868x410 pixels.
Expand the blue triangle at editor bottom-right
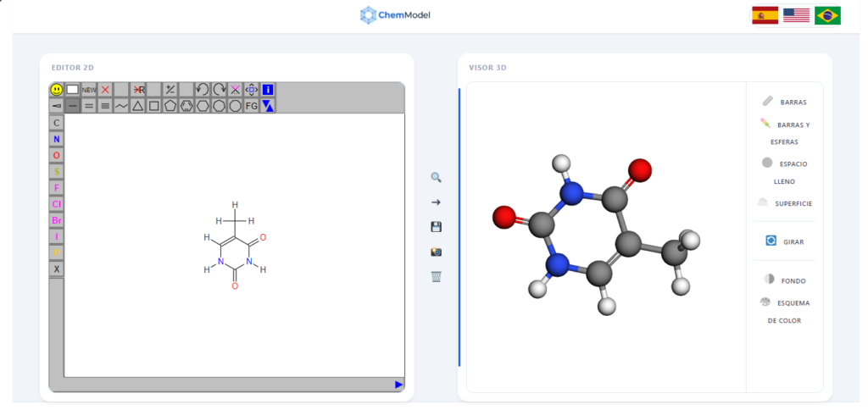coord(398,385)
